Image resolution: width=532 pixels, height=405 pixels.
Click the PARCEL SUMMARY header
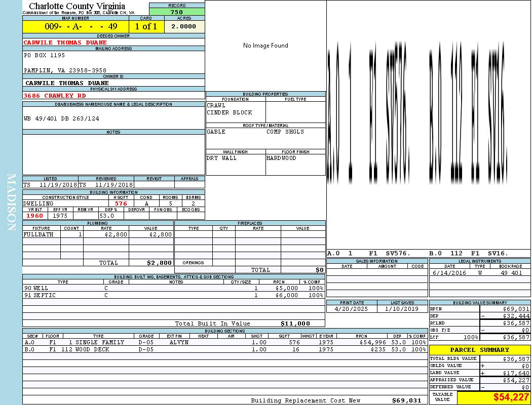pos(479,350)
